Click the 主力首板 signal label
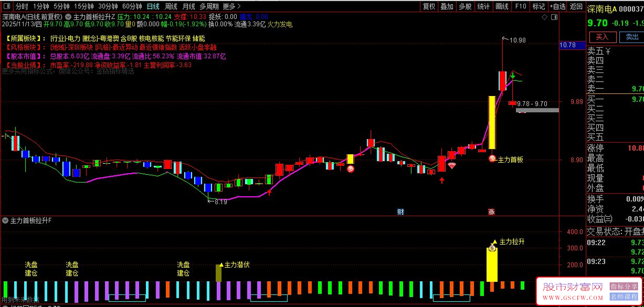The width and height of the screenshot is (644, 307). tap(511, 159)
